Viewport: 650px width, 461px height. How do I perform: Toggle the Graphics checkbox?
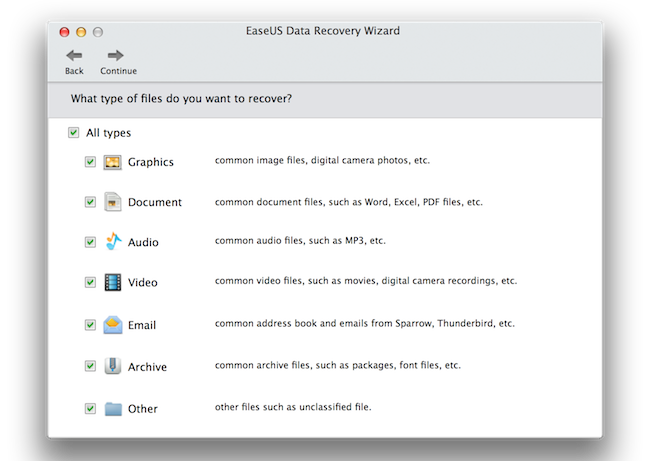tap(91, 162)
